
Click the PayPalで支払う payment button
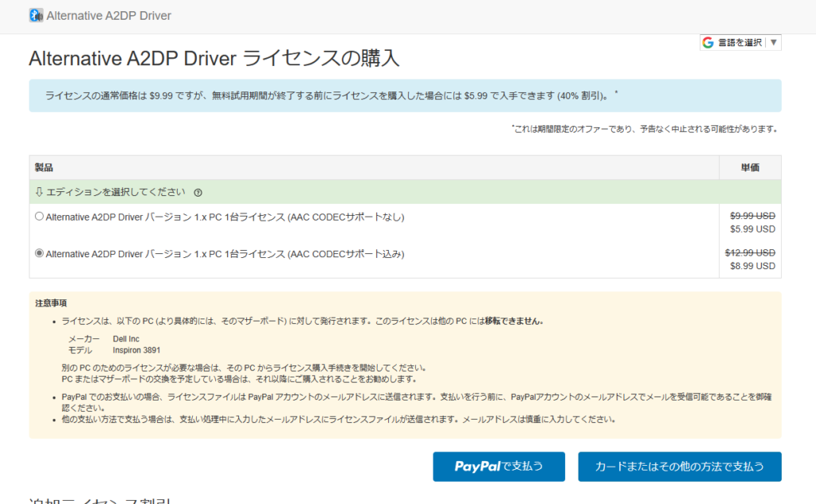[x=499, y=467]
